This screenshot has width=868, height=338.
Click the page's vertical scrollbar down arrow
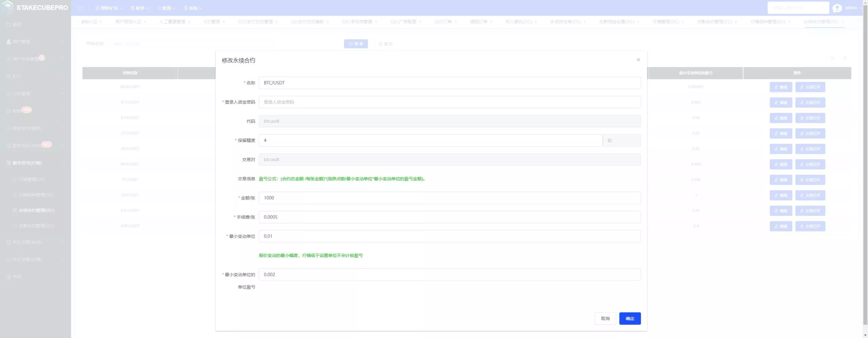click(865, 335)
